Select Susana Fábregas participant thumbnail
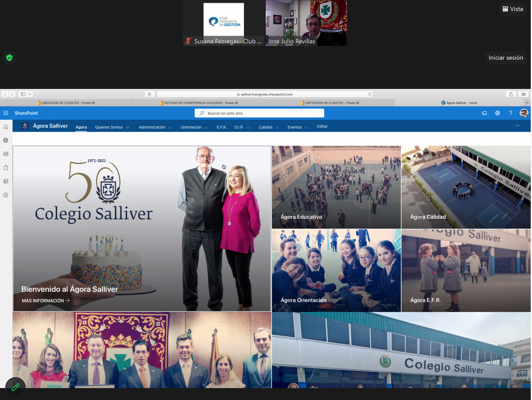Screen dimensions: 532x400 pos(224,23)
